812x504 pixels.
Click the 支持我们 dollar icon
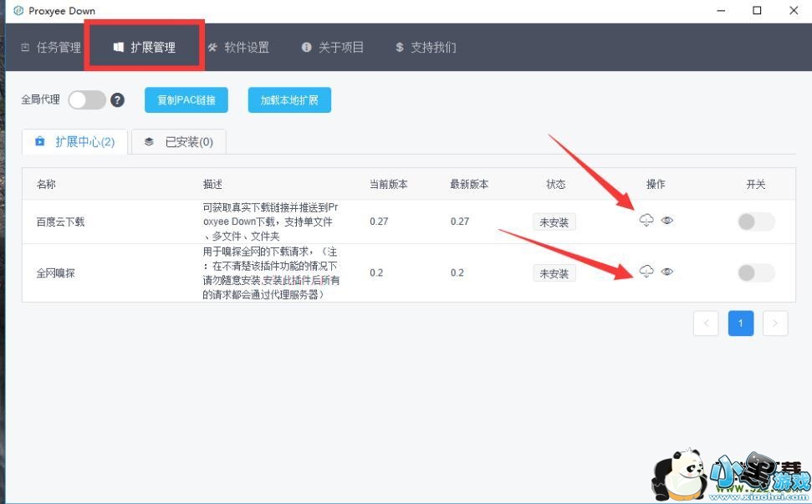(x=399, y=47)
